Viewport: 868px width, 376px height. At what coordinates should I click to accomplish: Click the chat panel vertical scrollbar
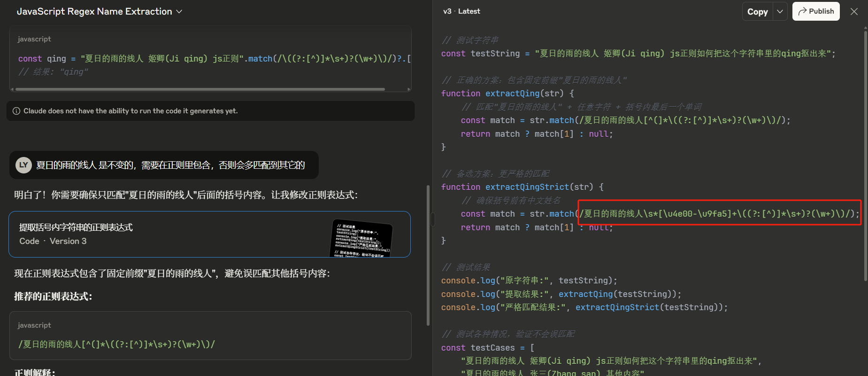coord(428,255)
